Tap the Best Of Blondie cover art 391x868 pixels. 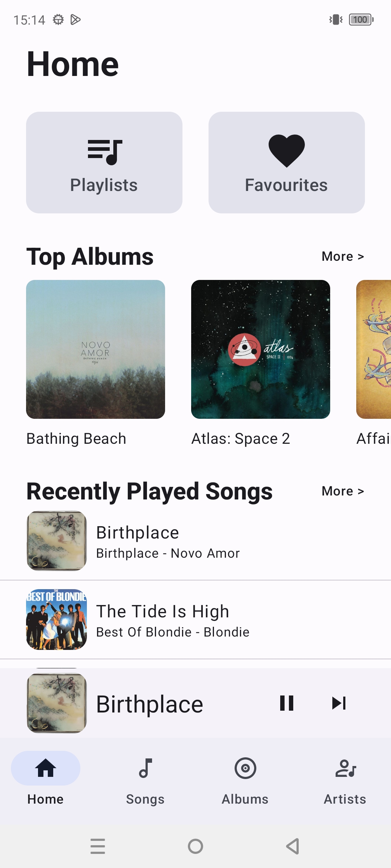56,620
